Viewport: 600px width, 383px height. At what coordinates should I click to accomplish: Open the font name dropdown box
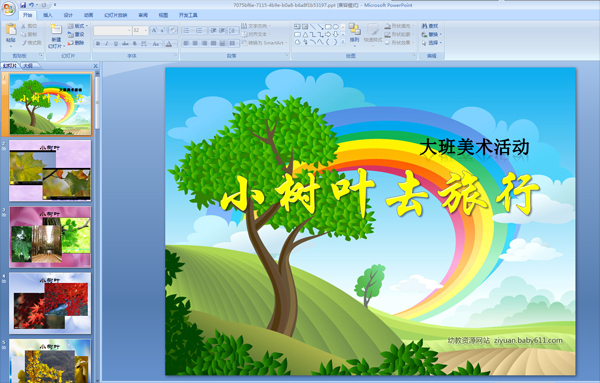pyautogui.click(x=112, y=30)
